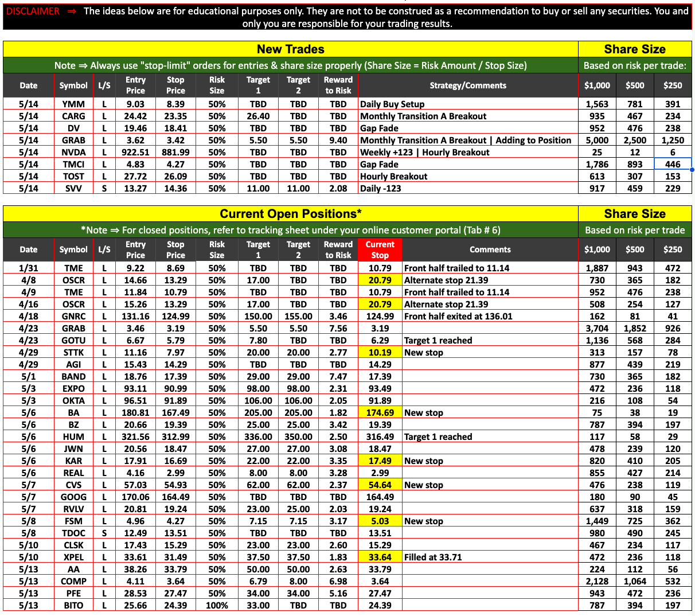Select the NVDA entry price 922.51 cell

click(135, 152)
